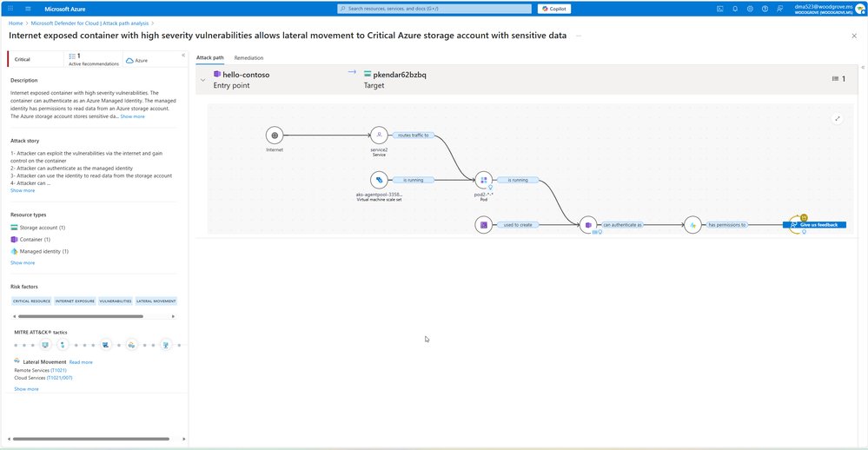Open the T1021/007 technique link
868x450 pixels.
tap(59, 378)
